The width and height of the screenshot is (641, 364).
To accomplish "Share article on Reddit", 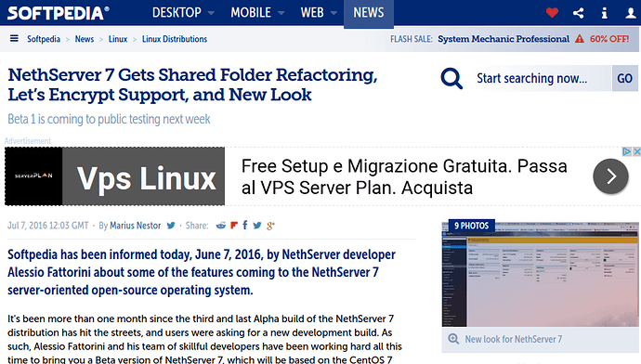I will 221,225.
